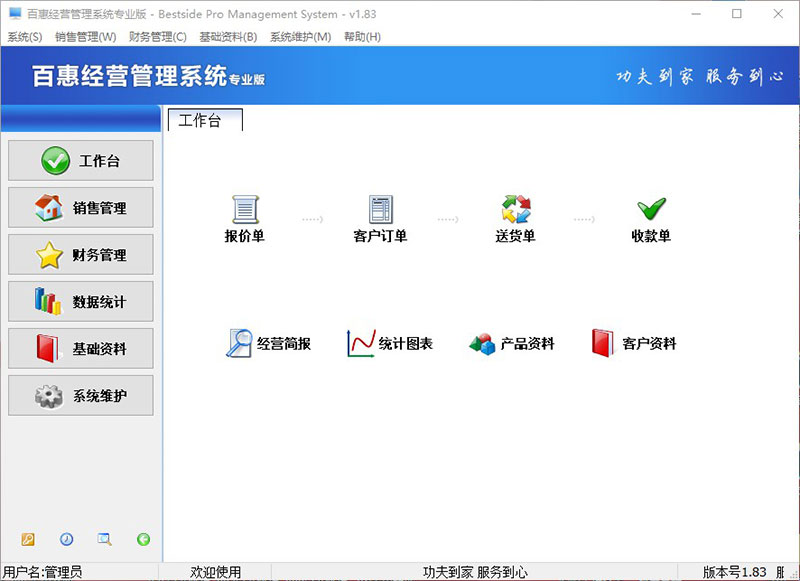Open 系统维护 sidebar section
Screen dimensions: 800x581
(x=81, y=395)
